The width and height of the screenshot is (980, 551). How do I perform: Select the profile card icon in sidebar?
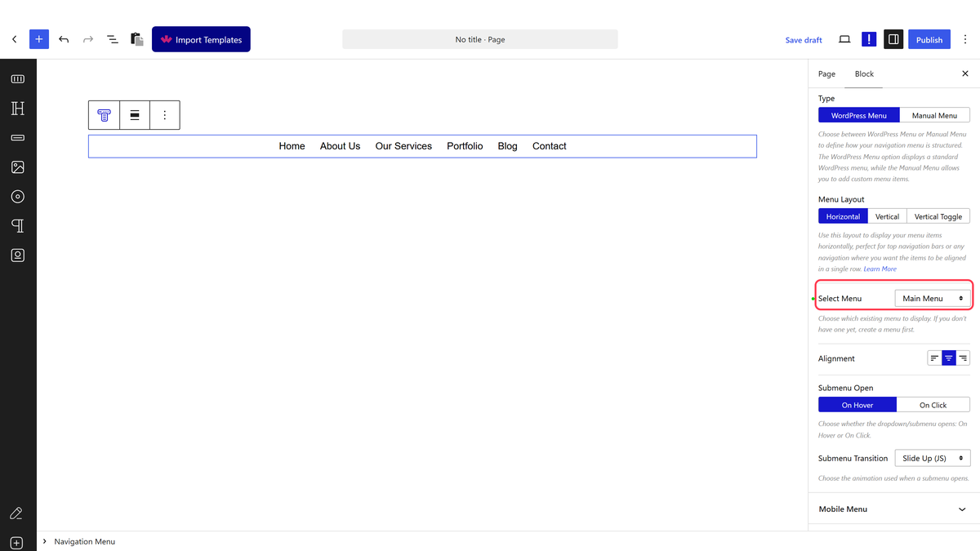[18, 256]
